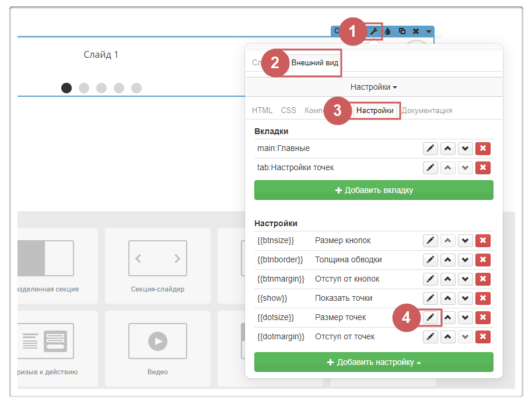
Task: Duplicate the widget using the copy icon
Action: coord(402,31)
